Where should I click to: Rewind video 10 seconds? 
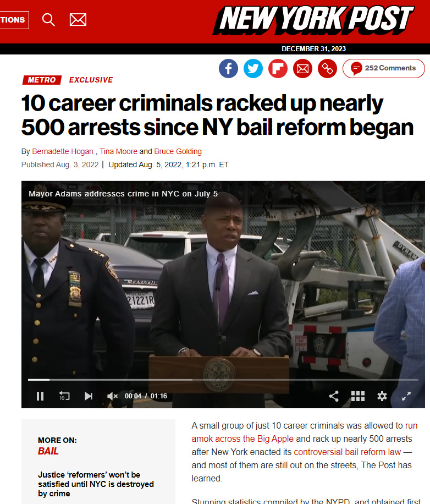[64, 396]
